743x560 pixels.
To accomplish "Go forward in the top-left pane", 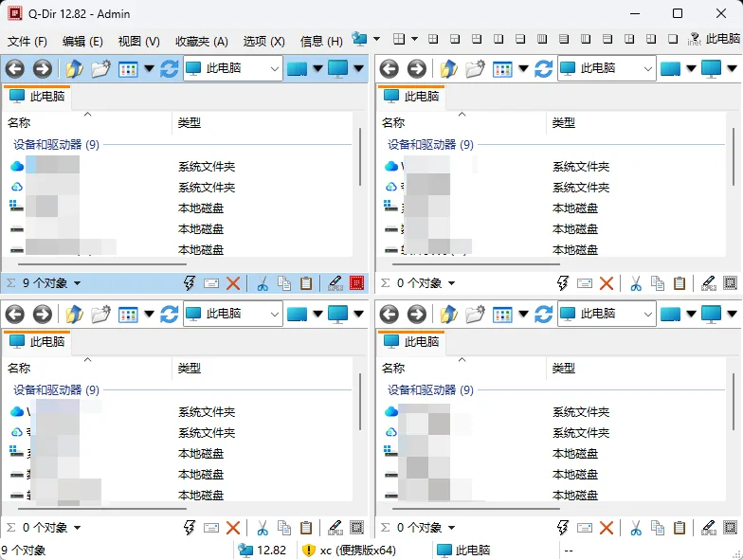I will click(x=42, y=68).
